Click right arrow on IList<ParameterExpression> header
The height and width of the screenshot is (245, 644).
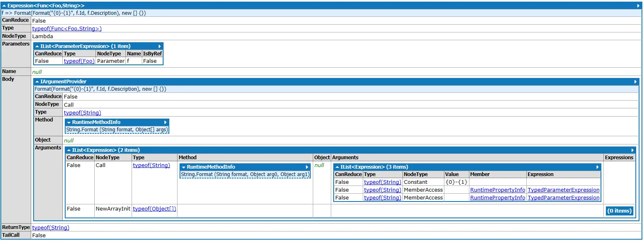[160, 46]
